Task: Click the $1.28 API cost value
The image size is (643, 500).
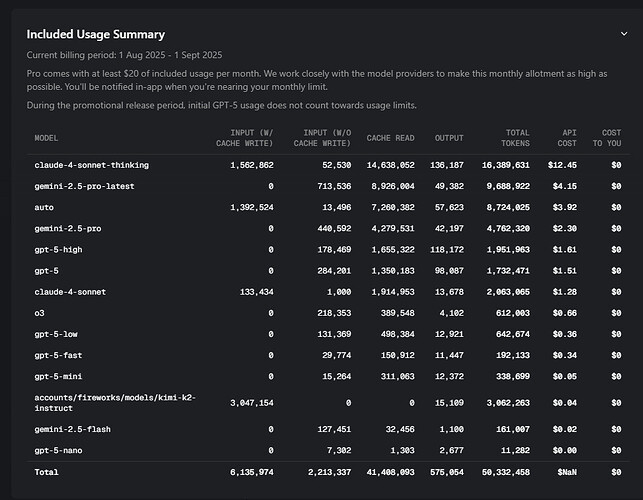Action: click(565, 292)
